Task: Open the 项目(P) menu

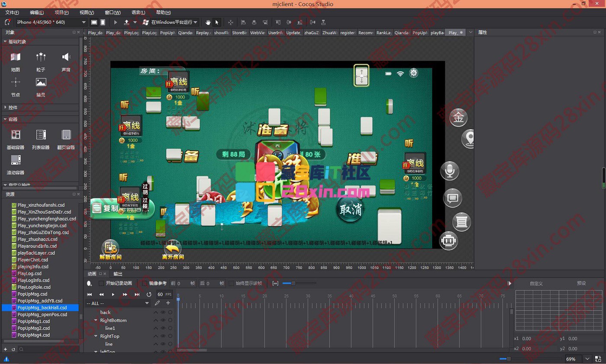Action: coord(61,13)
